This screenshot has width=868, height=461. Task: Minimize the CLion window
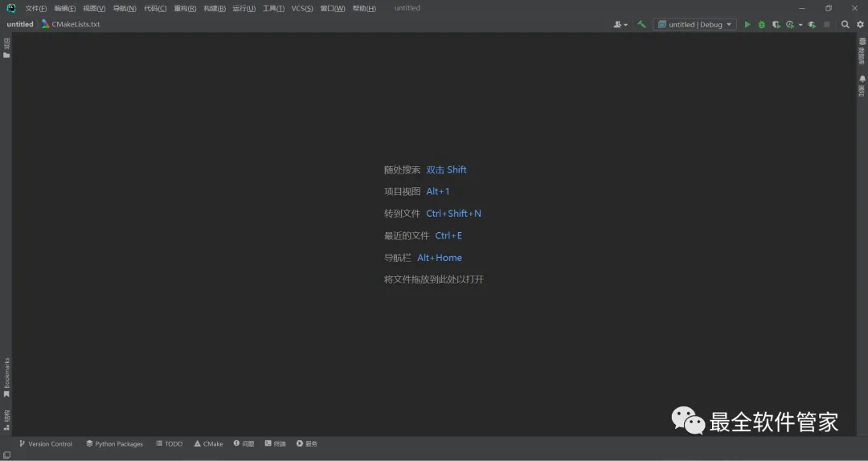pyautogui.click(x=803, y=8)
